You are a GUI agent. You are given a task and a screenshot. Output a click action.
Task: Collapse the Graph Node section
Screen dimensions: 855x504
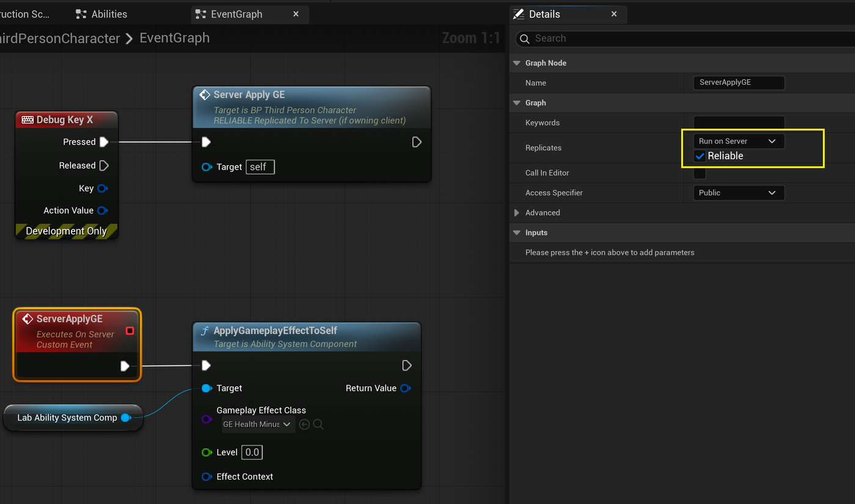click(517, 63)
